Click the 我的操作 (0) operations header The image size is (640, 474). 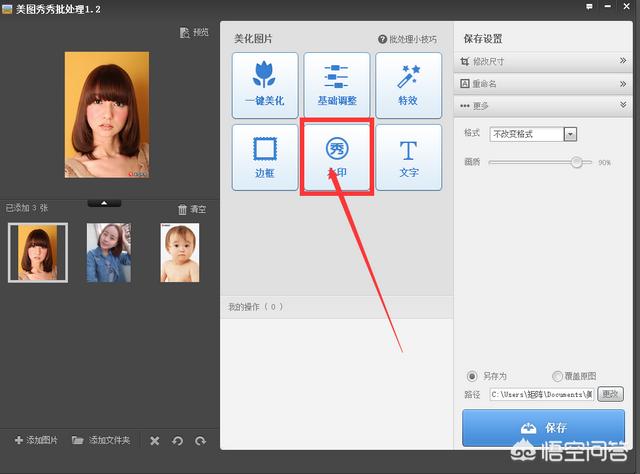pos(337,307)
